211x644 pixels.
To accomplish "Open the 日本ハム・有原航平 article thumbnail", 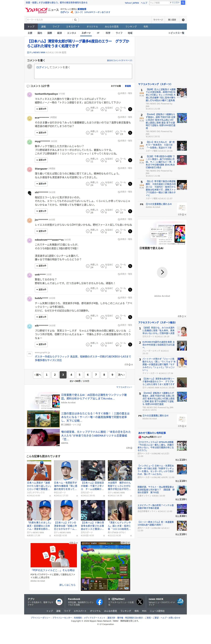I will (x=66, y=471).
